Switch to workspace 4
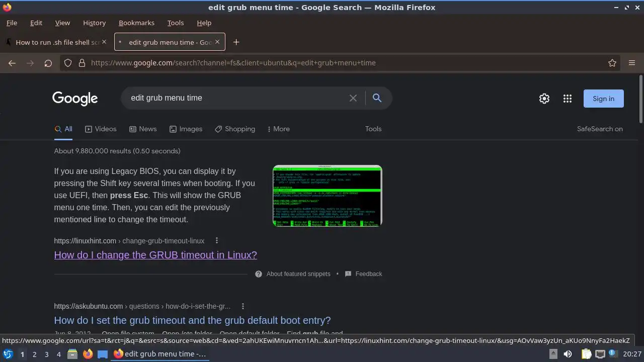The image size is (644, 362). [58, 354]
